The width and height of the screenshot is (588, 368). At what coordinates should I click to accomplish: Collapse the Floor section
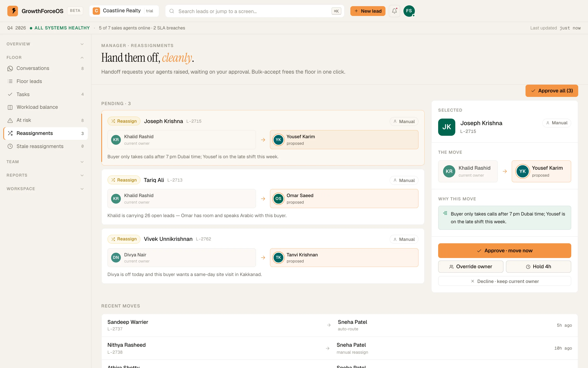[46, 57]
